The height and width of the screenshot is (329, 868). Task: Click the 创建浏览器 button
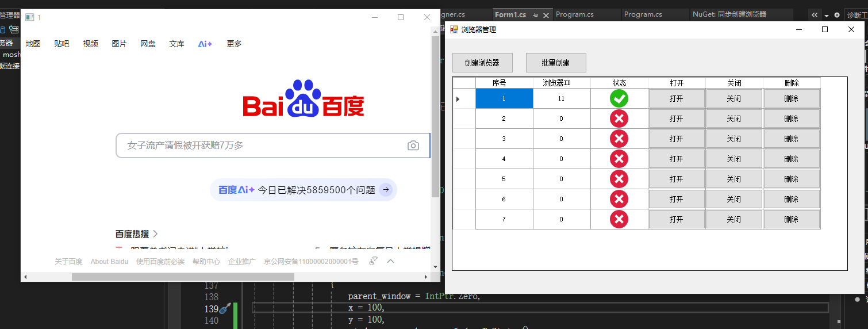tap(482, 63)
